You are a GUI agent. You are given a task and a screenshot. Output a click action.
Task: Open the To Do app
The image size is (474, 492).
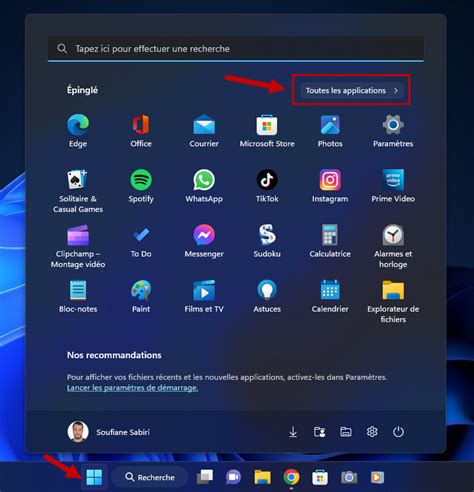(141, 241)
